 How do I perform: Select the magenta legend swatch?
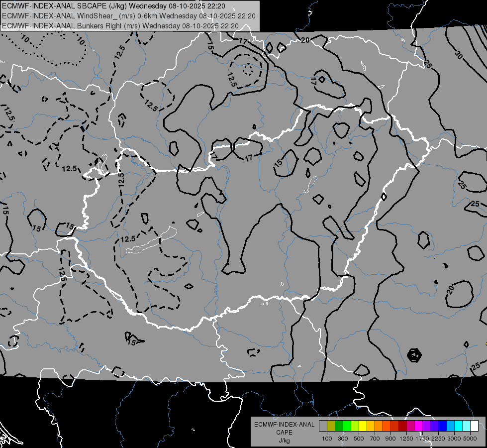(x=419, y=426)
